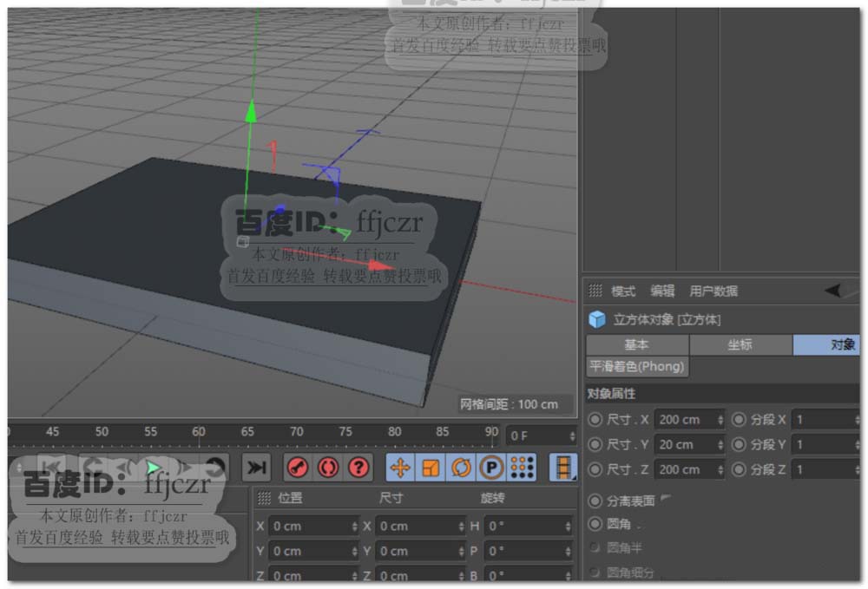Click the red X axis arrow handle
Viewport: 868px width, 589px height.
click(x=382, y=266)
